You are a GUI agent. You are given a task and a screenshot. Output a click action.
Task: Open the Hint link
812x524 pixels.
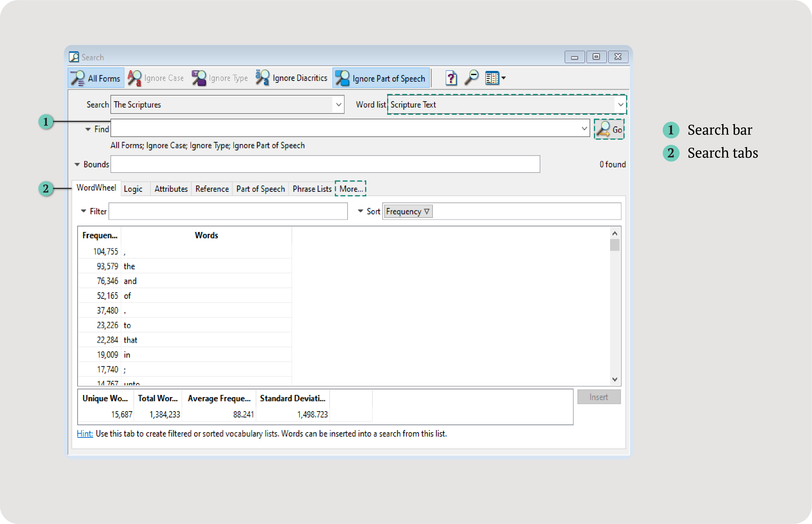coord(85,433)
